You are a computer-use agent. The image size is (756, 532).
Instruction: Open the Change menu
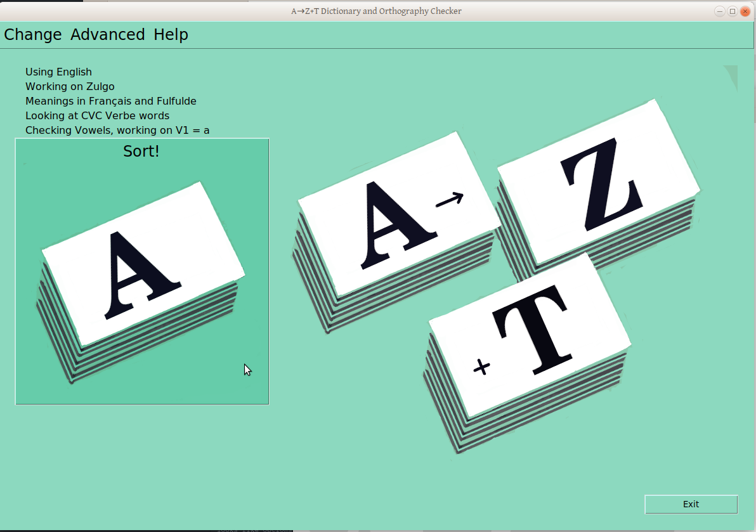tap(33, 35)
